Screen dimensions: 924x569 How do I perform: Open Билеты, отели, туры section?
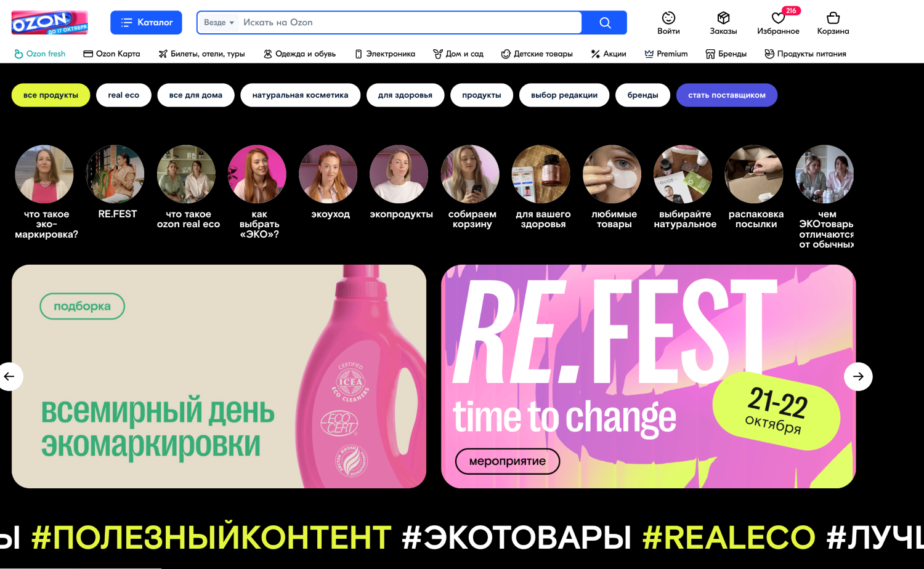pos(201,54)
